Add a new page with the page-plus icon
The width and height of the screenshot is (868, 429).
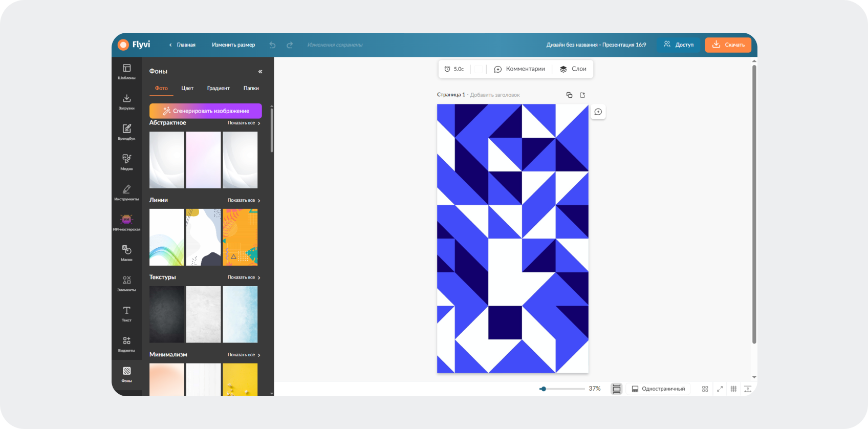[582, 95]
